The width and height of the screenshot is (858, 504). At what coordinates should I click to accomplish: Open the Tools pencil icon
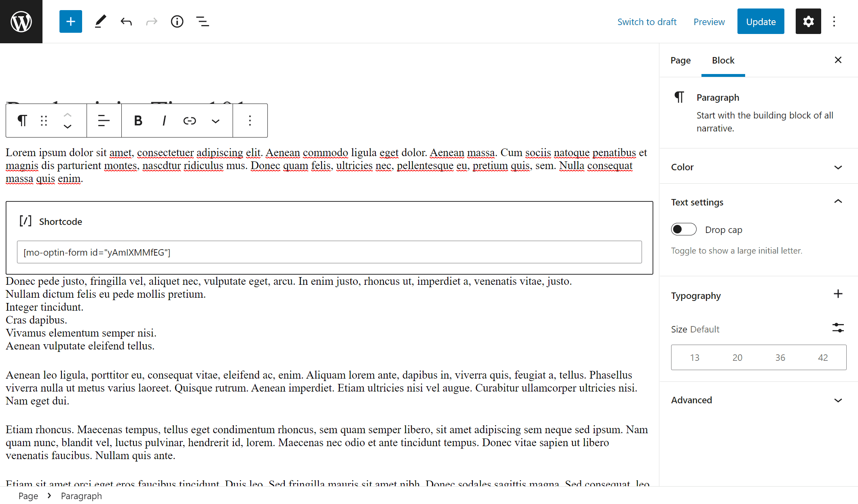100,21
